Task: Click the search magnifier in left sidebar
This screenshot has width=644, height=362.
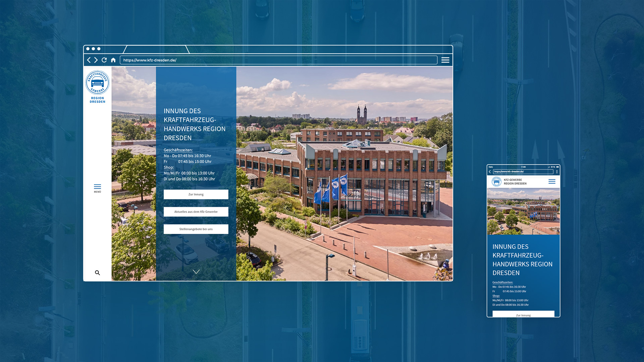Action: tap(97, 273)
